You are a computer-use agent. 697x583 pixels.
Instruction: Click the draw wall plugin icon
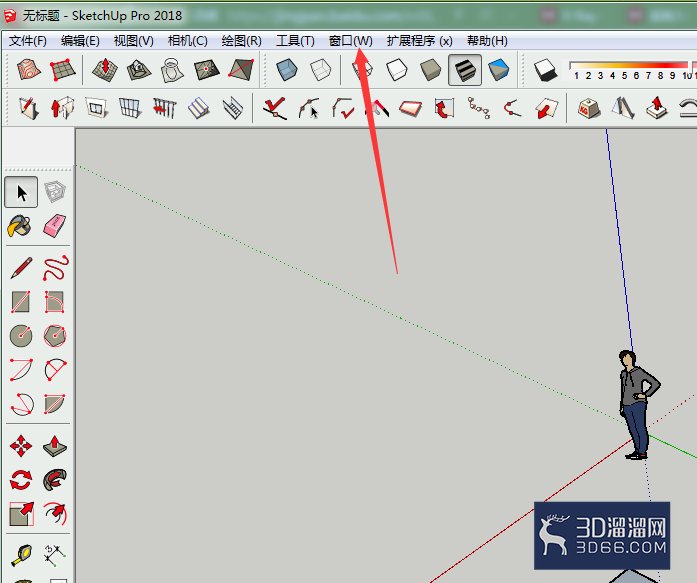[x=29, y=108]
